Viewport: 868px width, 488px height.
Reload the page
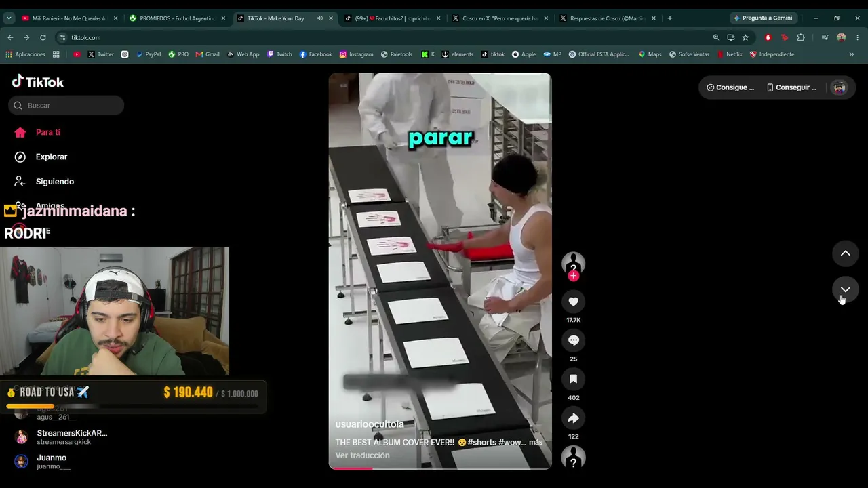[43, 37]
